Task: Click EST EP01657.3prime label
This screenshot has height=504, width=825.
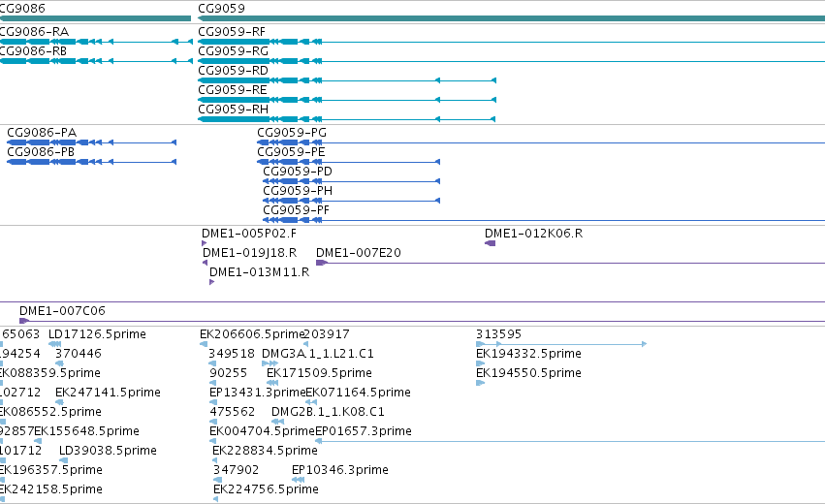Action: 364,432
